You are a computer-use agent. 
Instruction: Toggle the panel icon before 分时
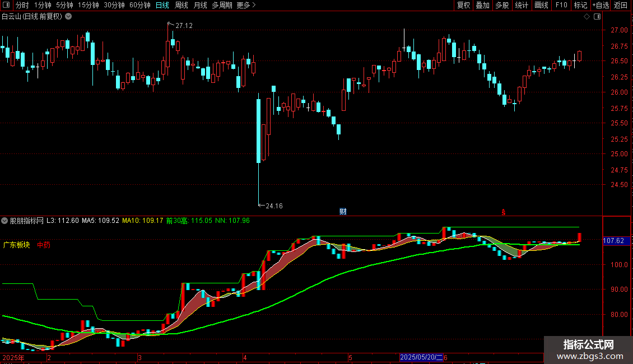point(6,5)
